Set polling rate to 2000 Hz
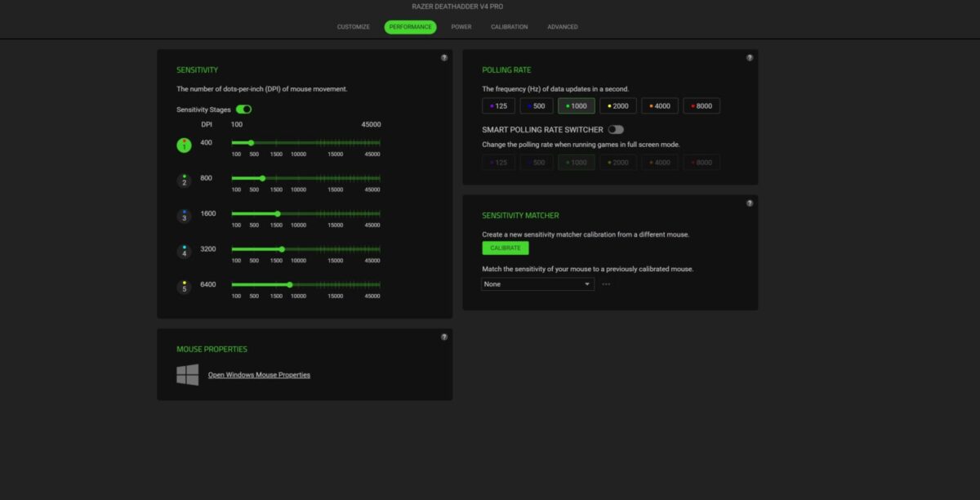 click(618, 106)
